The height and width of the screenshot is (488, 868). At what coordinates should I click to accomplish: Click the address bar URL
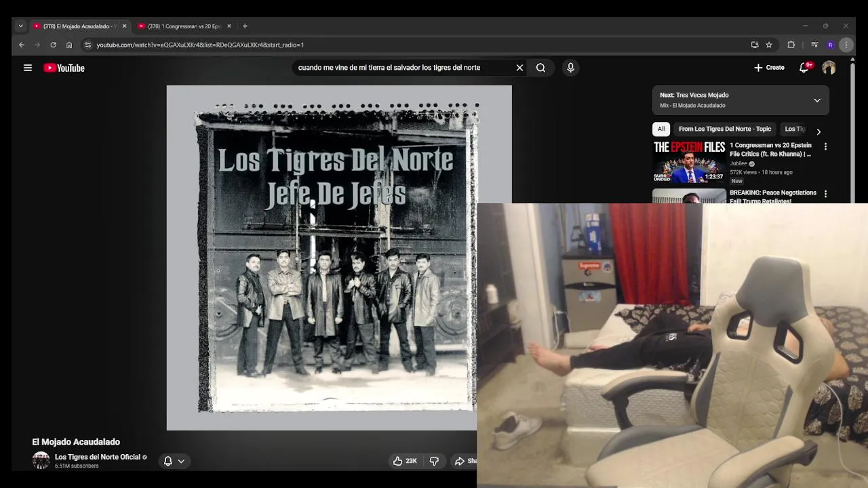click(200, 45)
